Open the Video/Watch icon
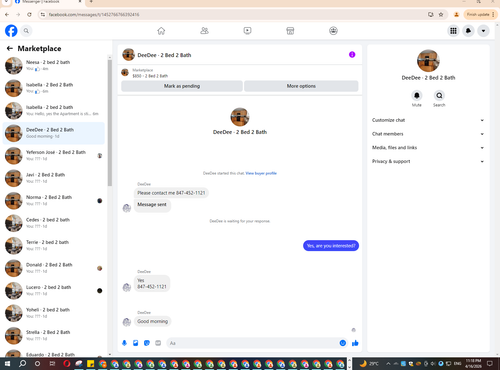This screenshot has width=500, height=370. coord(247,31)
